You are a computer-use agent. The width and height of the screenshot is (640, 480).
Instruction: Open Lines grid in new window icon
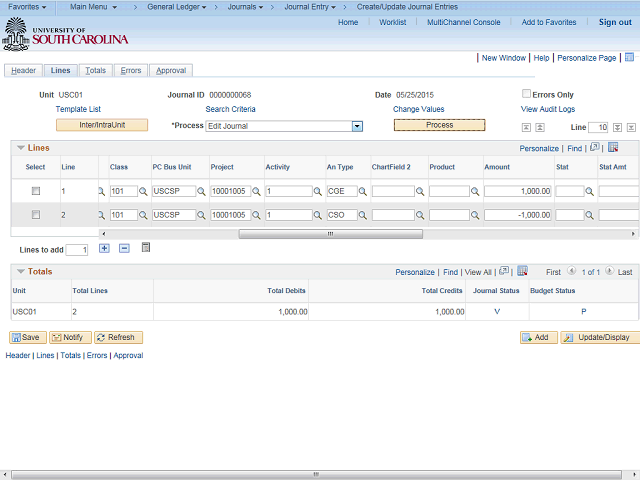[595, 147]
